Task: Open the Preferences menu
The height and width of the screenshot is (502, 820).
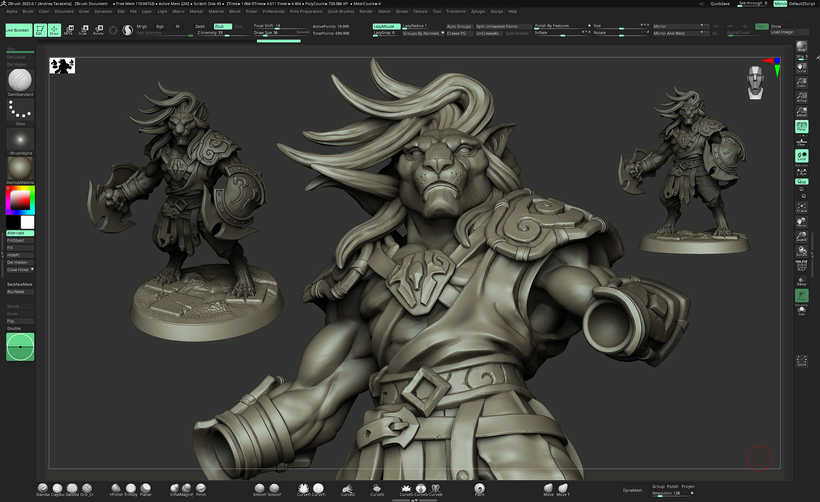Action: (273, 11)
